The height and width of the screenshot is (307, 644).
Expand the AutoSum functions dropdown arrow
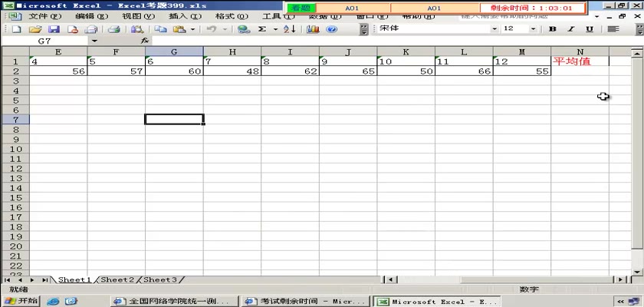click(x=275, y=29)
